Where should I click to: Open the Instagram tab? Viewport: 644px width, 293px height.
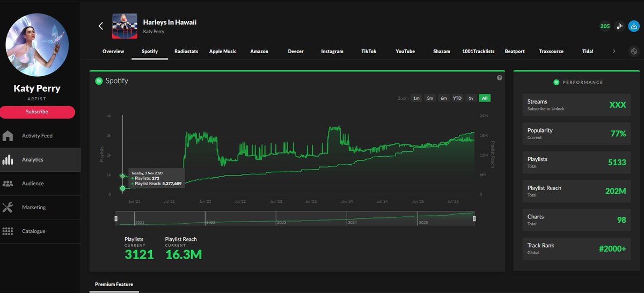[x=332, y=52]
